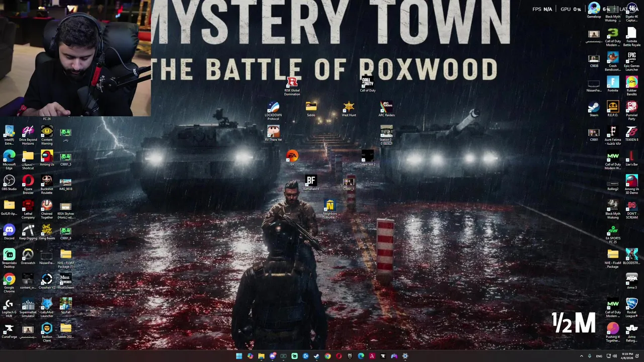Open the Supermarket Simulator shortcut

coord(28,308)
